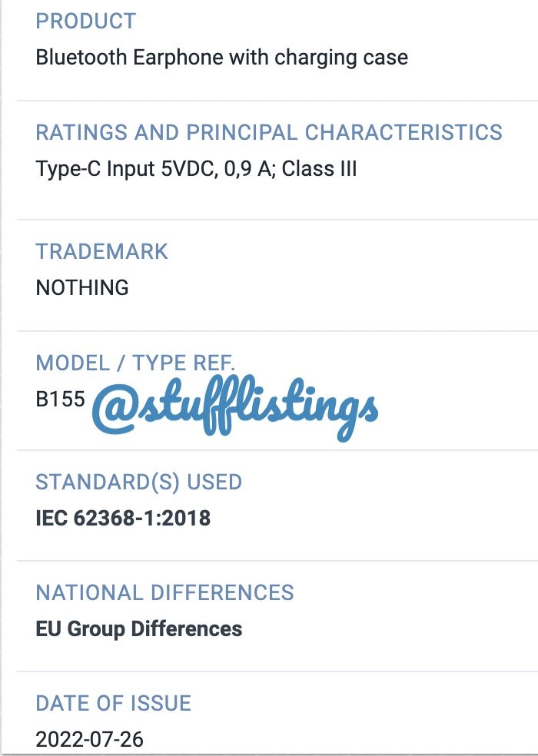Select the 2022-07-26 issue date
The image size is (538, 756).
click(90, 740)
